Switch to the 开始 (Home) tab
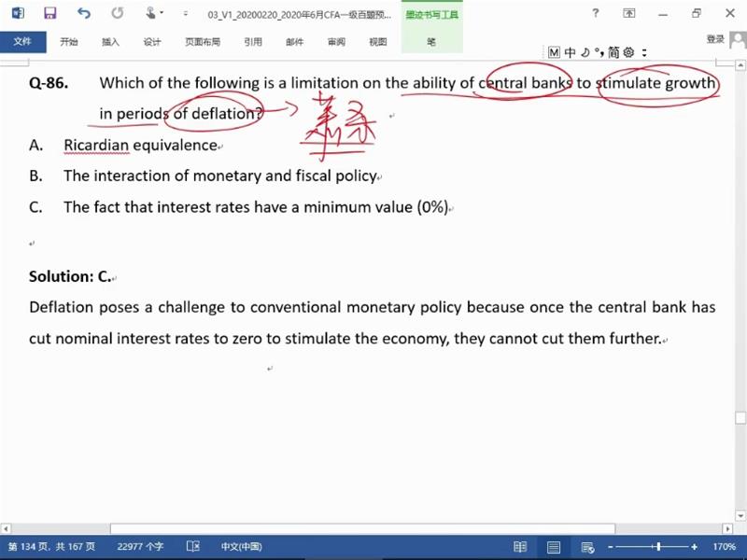 click(x=68, y=42)
